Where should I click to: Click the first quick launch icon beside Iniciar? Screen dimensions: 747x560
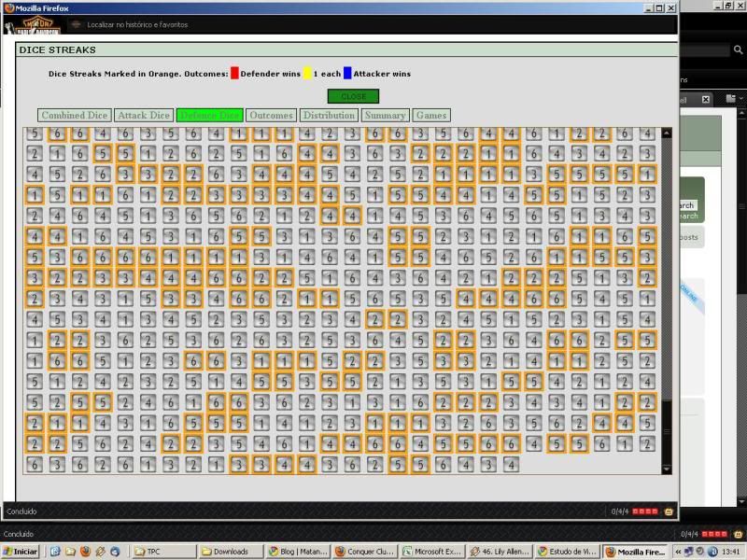[x=55, y=552]
